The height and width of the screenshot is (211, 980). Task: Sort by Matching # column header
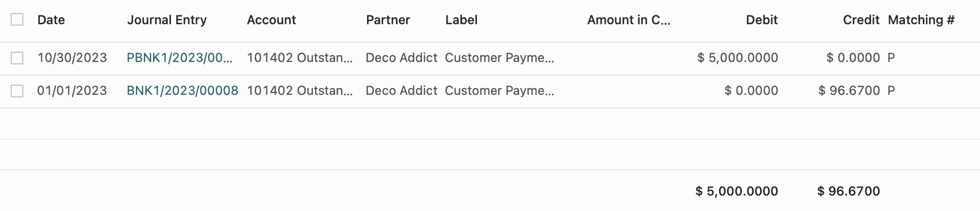click(921, 20)
